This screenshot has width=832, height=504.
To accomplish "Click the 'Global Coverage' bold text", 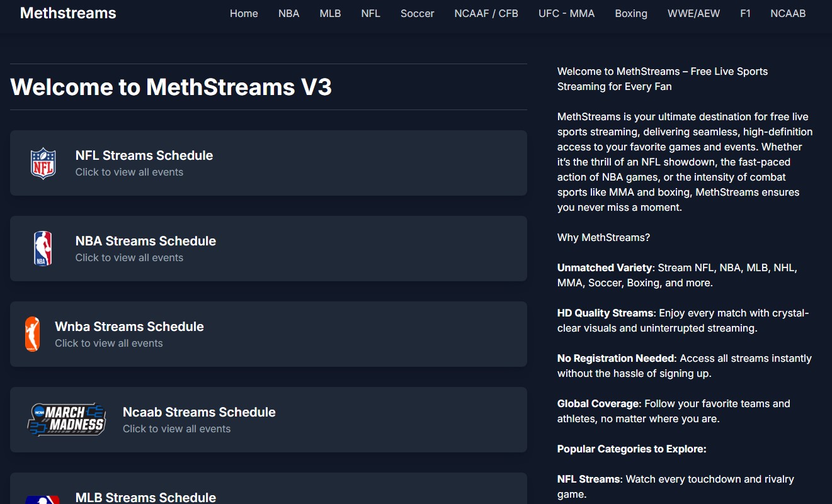I will (599, 403).
